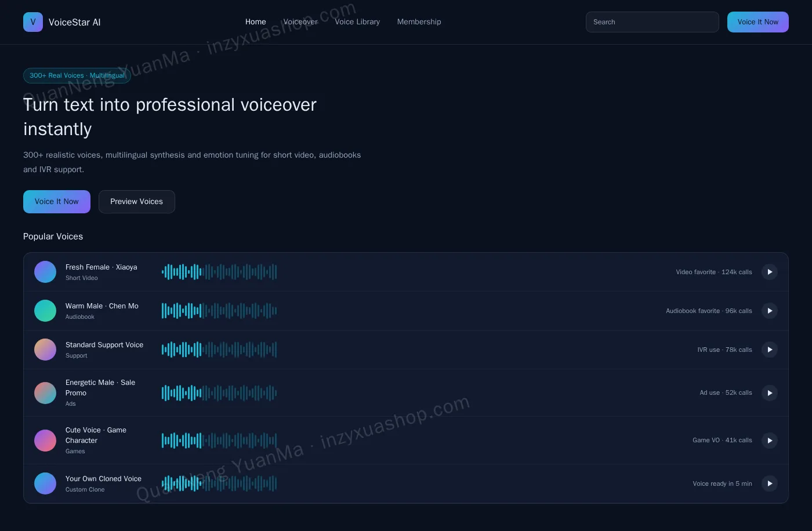Click the Preview Voices button
The width and height of the screenshot is (812, 531).
(x=137, y=202)
